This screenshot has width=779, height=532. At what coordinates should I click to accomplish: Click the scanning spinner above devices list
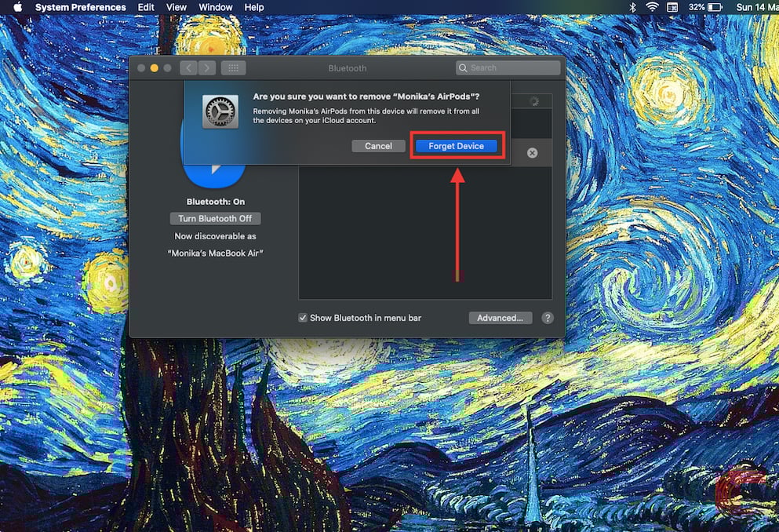point(534,101)
